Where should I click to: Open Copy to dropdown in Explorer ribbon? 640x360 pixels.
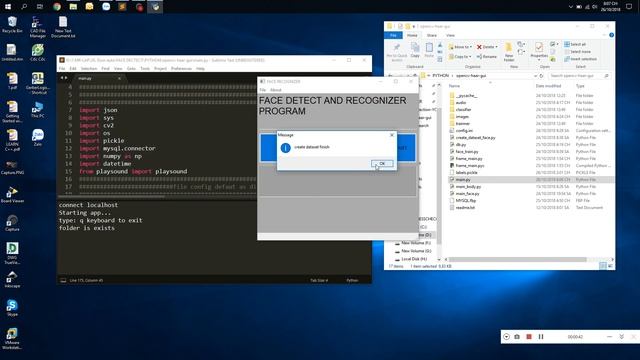click(460, 57)
